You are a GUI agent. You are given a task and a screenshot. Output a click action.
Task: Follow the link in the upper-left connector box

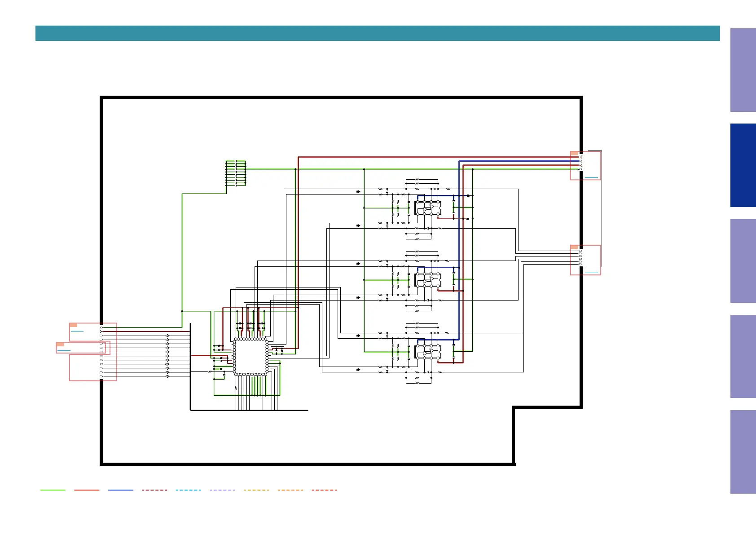pos(77,331)
